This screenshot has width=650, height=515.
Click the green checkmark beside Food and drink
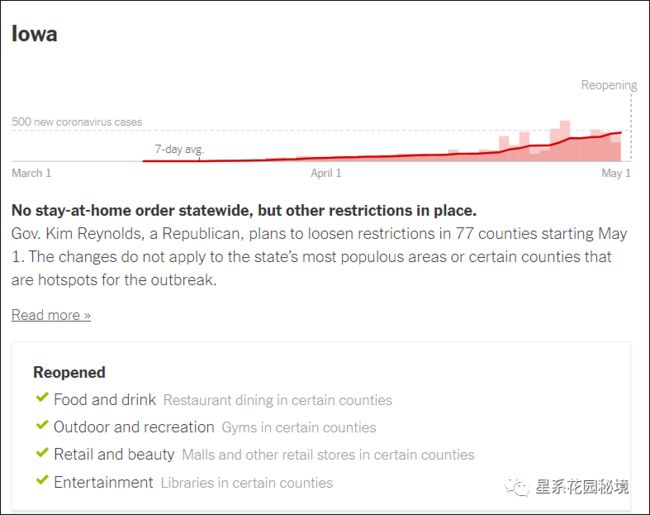tap(42, 398)
